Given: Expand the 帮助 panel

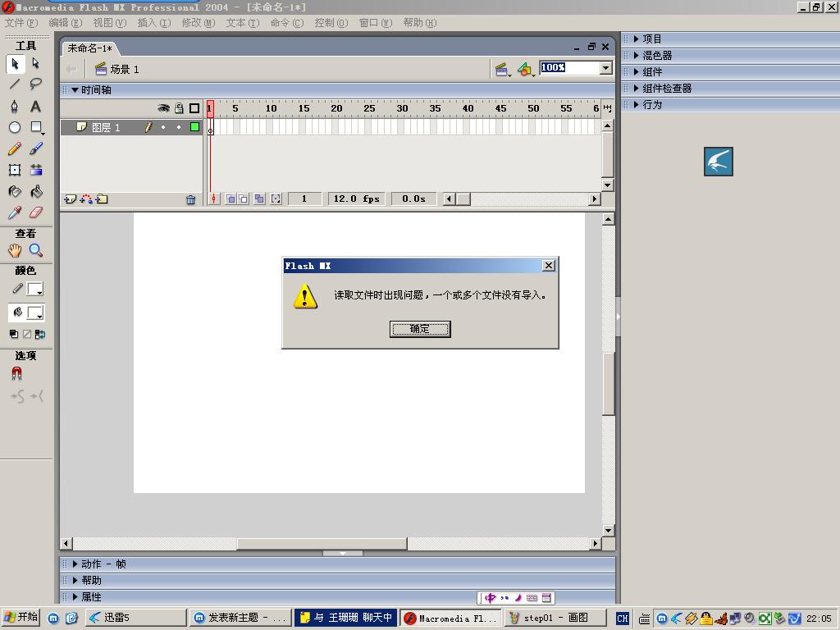Looking at the screenshot, I should 75,580.
